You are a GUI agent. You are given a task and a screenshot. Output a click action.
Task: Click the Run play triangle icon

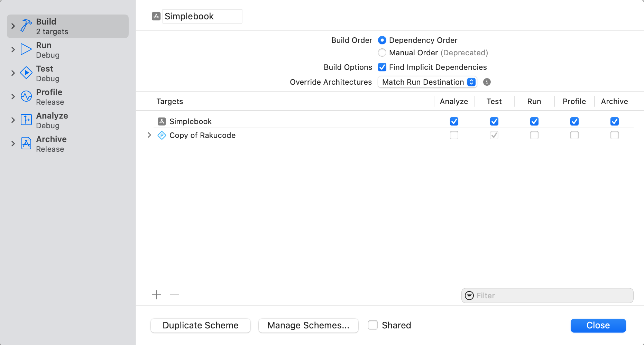point(26,49)
